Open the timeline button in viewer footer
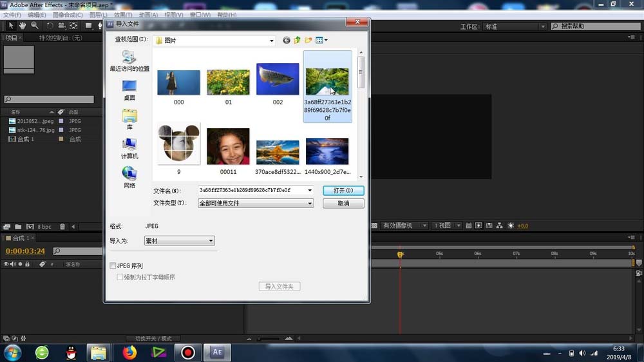Image resolution: width=644 pixels, height=362 pixels. coord(489,225)
